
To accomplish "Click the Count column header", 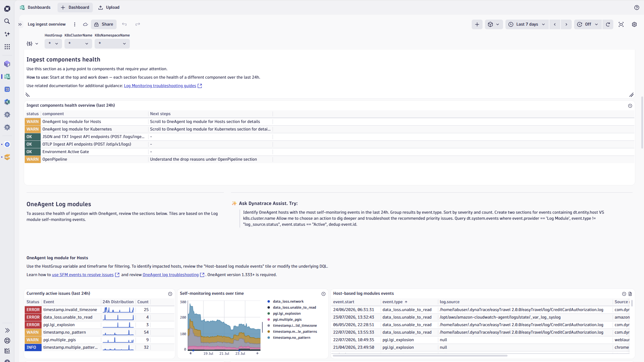I will coord(143,302).
